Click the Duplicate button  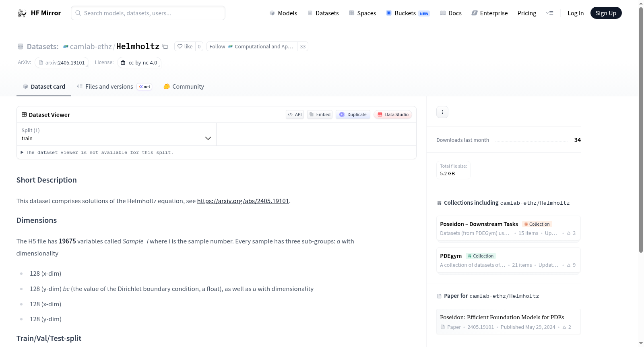pos(353,114)
